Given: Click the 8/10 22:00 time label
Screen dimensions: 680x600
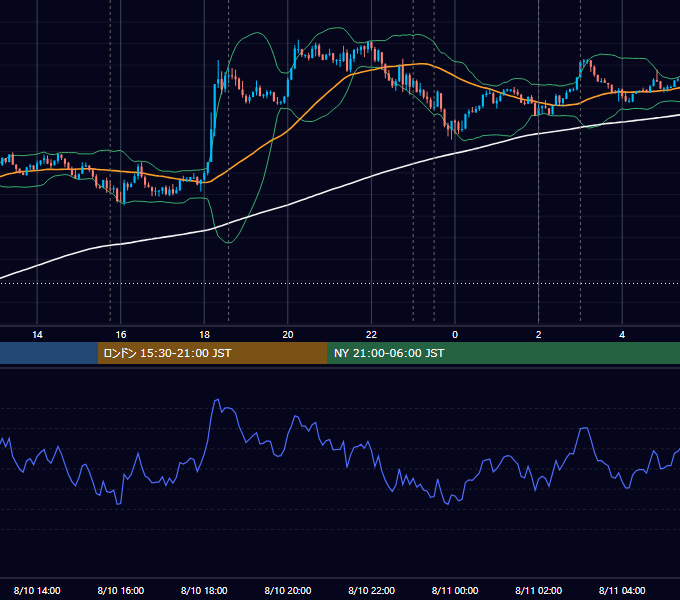Looking at the screenshot, I should [372, 590].
